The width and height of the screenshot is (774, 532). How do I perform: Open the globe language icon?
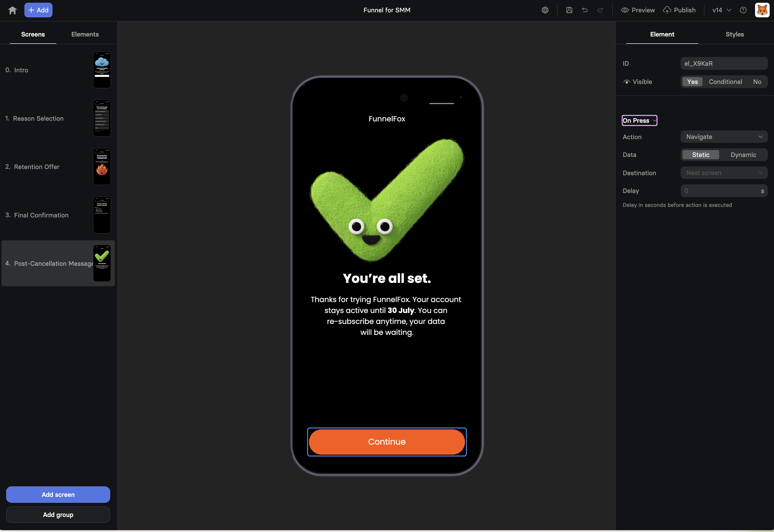545,10
